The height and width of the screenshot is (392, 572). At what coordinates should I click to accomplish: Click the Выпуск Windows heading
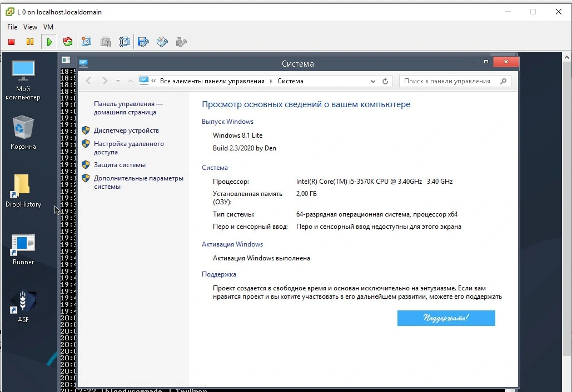click(227, 121)
